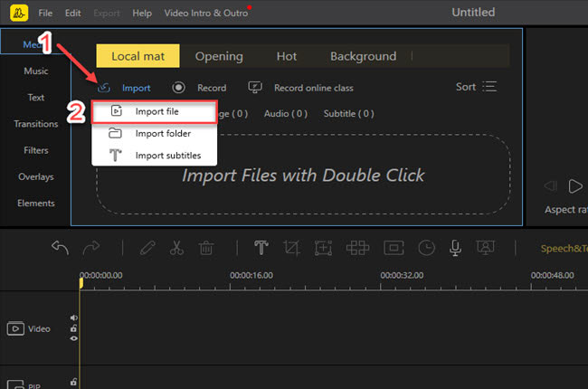Image resolution: width=588 pixels, height=389 pixels.
Task: Open the Sort options list
Action: click(x=477, y=87)
